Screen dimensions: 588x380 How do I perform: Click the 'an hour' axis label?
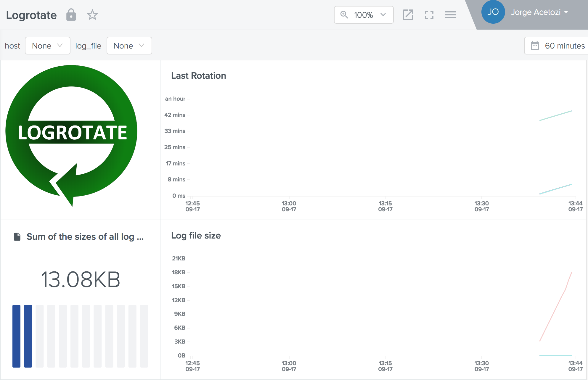(x=175, y=99)
